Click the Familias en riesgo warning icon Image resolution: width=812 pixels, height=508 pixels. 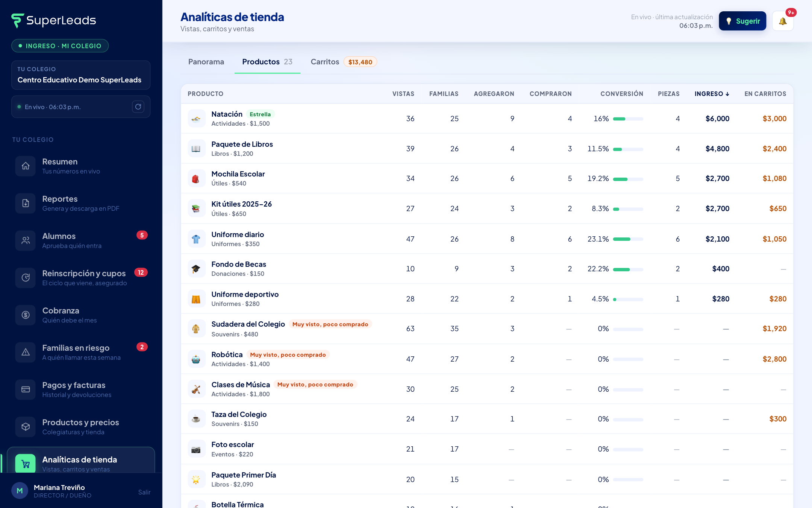(26, 352)
